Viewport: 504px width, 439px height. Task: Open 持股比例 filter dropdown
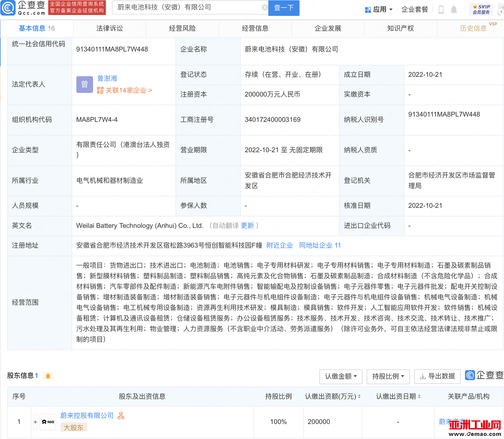(388, 376)
